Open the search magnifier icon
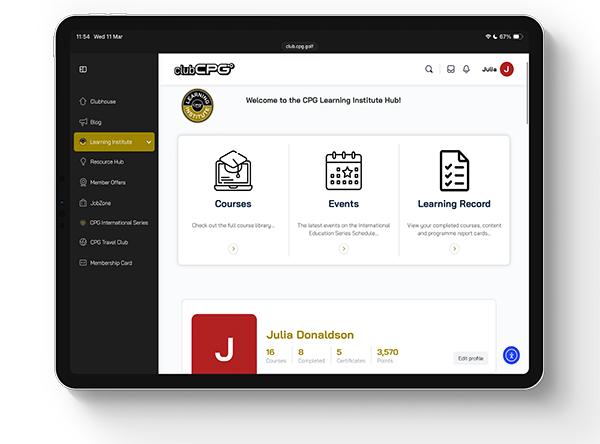This screenshot has width=600, height=444. 429,69
